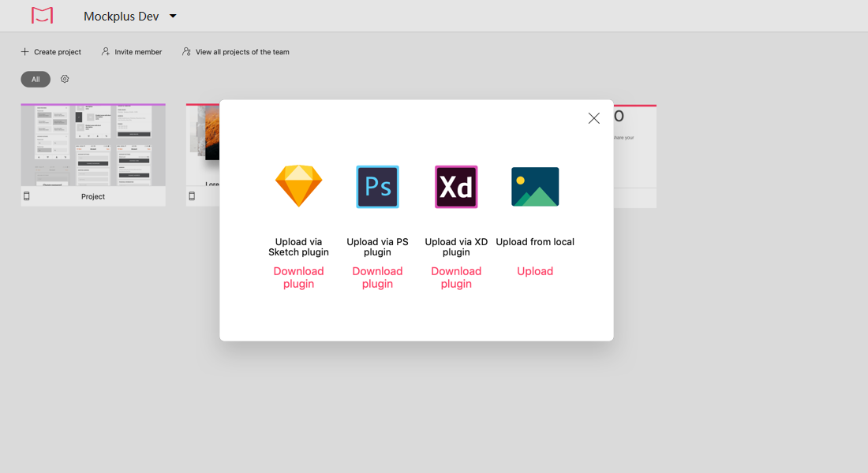
Task: Download plugin for PS
Action: (377, 277)
